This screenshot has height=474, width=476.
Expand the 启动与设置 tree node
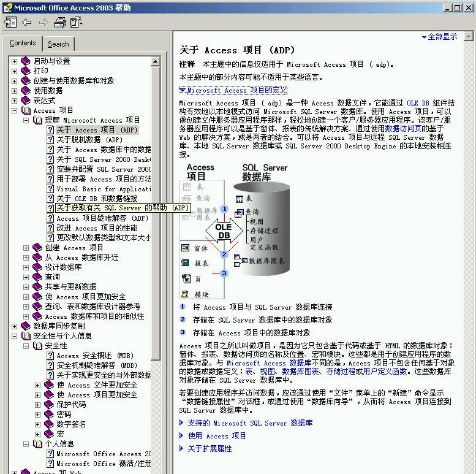click(x=14, y=61)
